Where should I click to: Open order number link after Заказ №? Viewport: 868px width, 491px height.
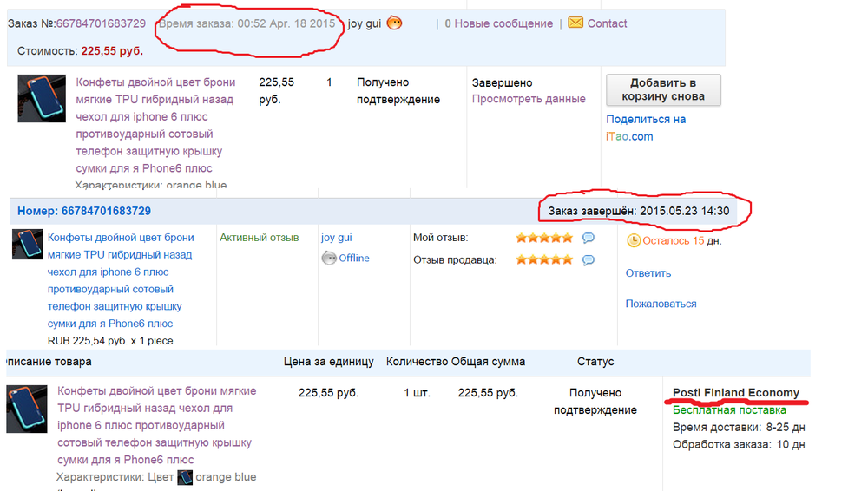click(101, 23)
